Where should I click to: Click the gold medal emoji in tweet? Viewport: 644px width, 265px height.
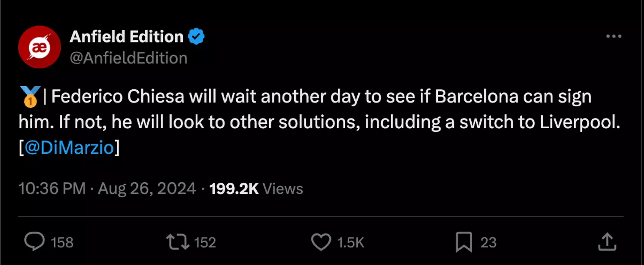(x=30, y=97)
